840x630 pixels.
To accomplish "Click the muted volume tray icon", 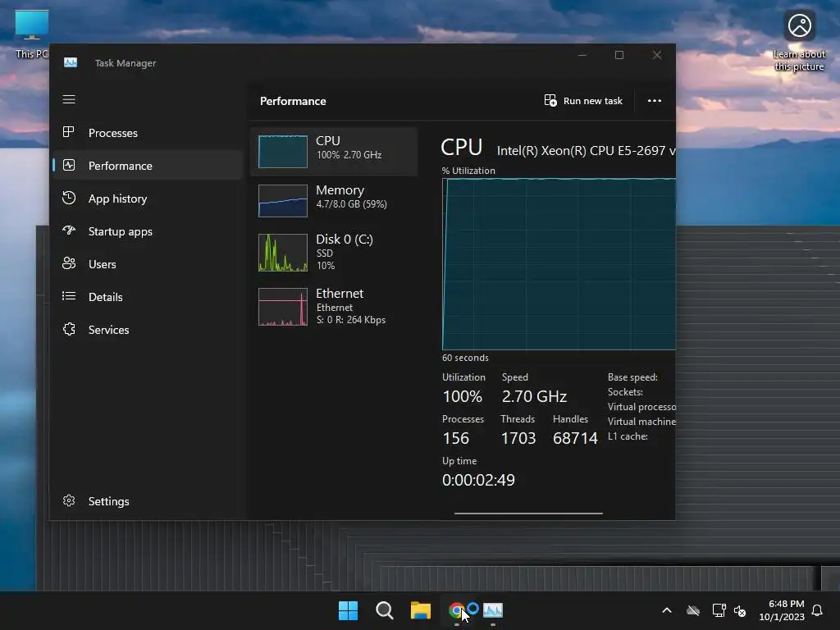I will tap(740, 610).
